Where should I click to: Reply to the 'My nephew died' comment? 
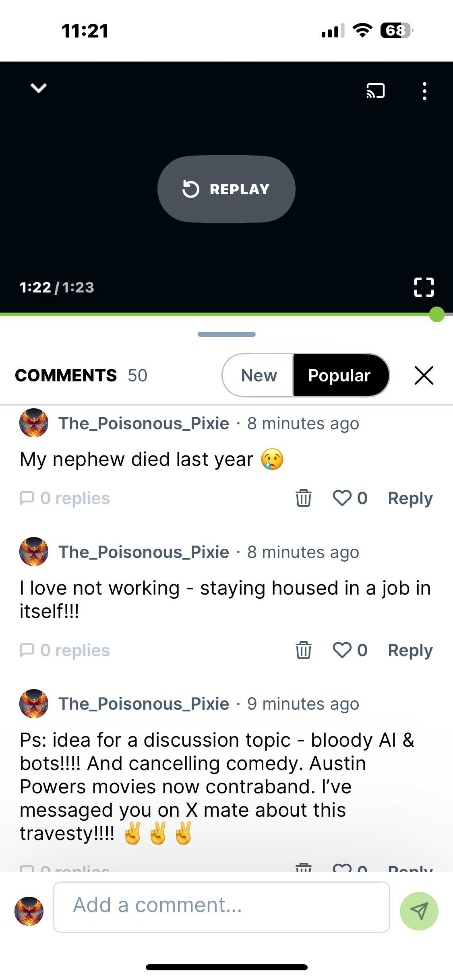pyautogui.click(x=410, y=498)
